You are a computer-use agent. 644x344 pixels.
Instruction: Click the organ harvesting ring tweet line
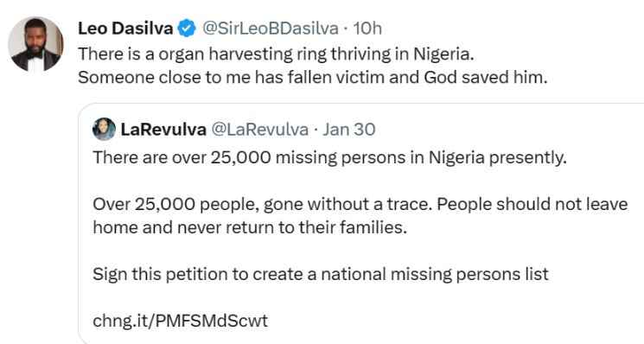point(276,54)
